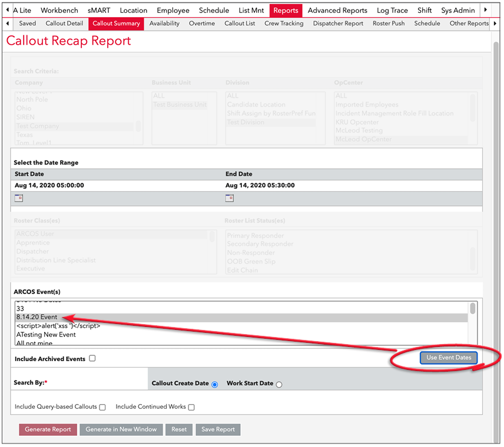504x447 pixels.
Task: Switch to the Callout Summary tab
Action: (117, 24)
